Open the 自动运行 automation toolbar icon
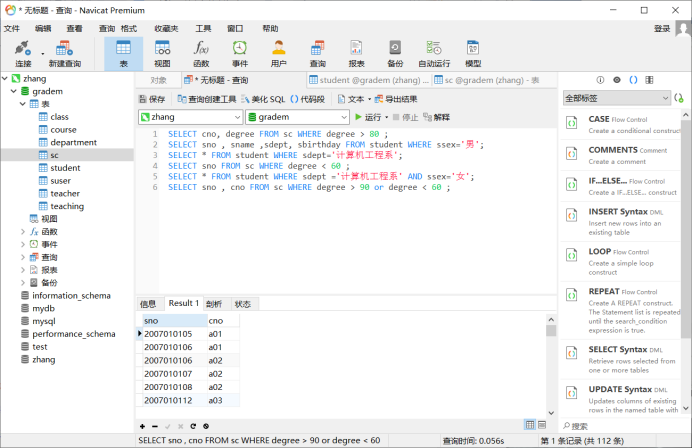This screenshot has width=692, height=448. tap(434, 53)
